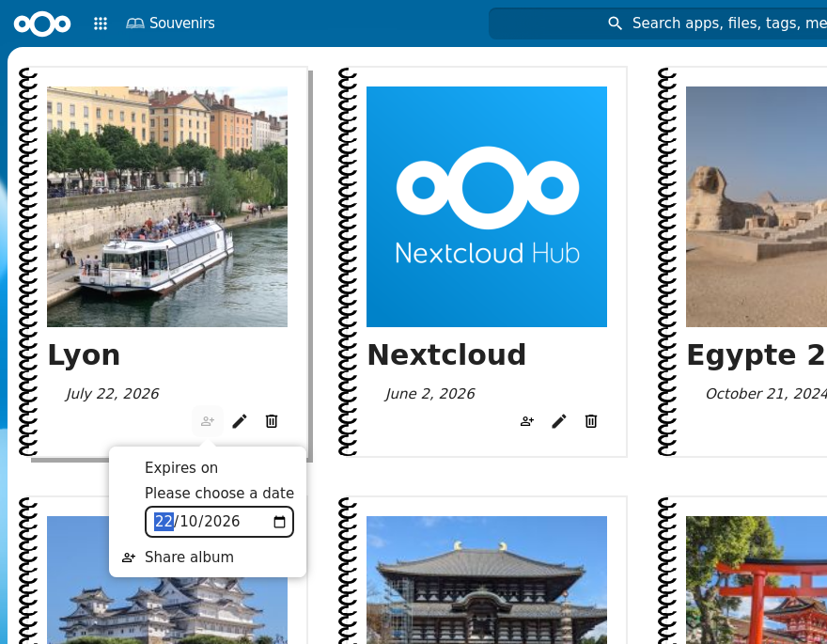Click the Please choose a date label
This screenshot has height=644, width=827.
tap(219, 494)
